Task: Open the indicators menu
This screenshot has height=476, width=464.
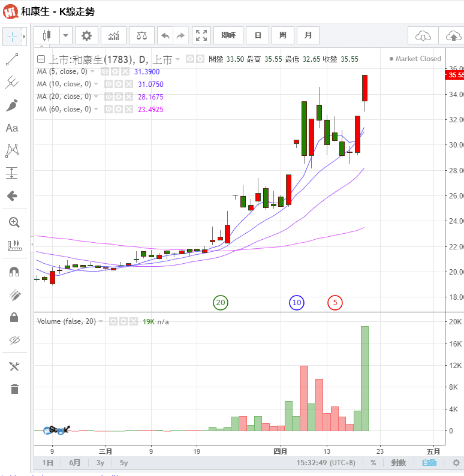Action: [114, 35]
